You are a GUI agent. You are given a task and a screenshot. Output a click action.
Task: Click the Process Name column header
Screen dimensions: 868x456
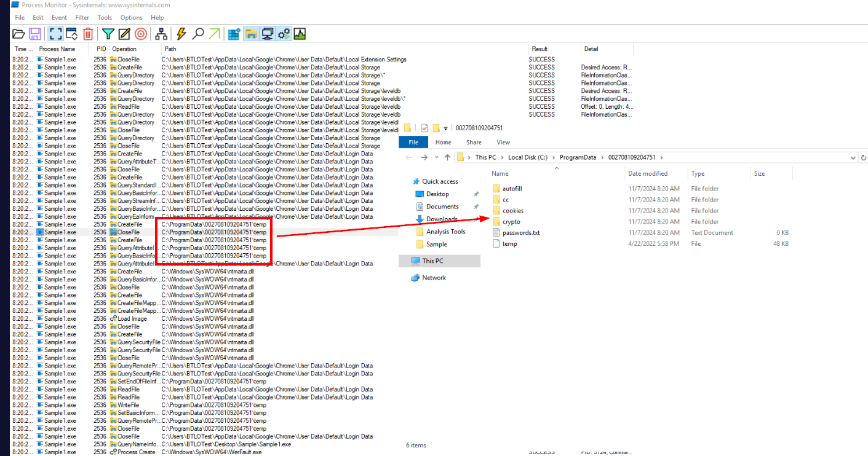tap(57, 49)
